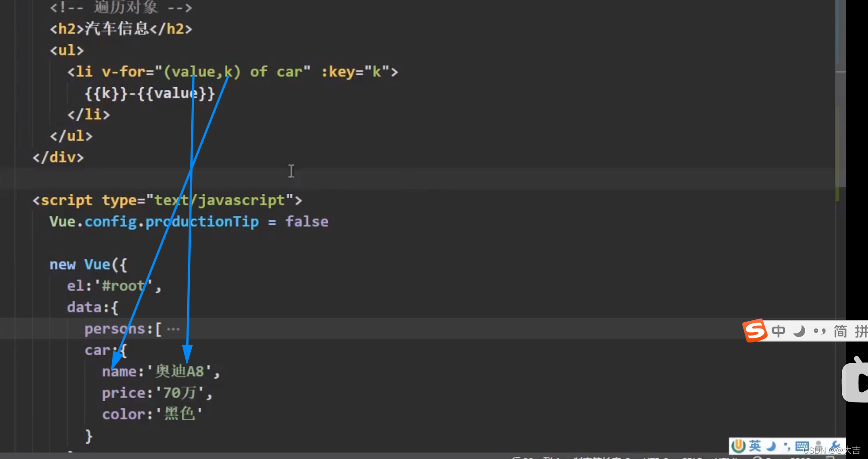Click the 'false' value
The height and width of the screenshot is (459, 868).
pyautogui.click(x=307, y=221)
